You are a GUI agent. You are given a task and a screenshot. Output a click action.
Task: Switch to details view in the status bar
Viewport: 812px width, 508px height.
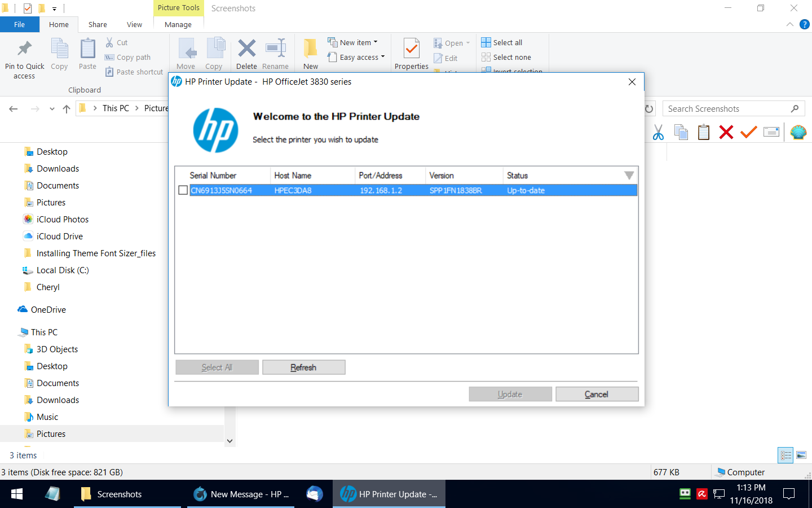(x=786, y=455)
